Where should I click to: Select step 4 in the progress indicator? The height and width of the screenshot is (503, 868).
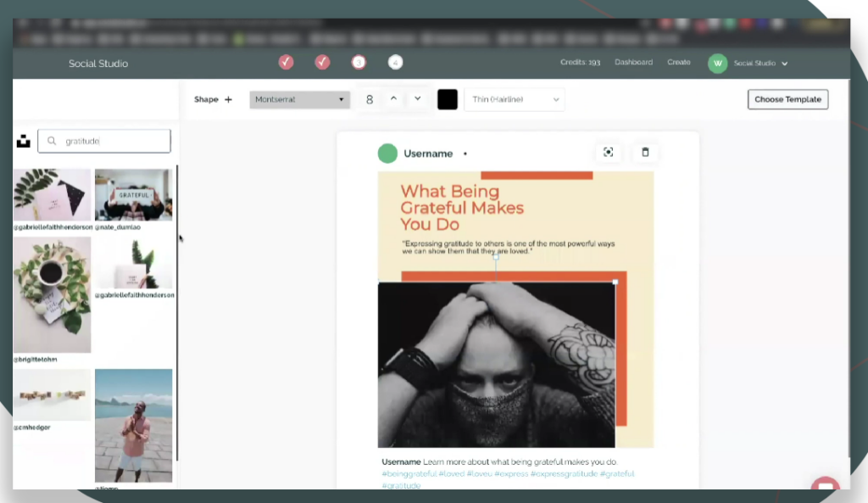[394, 62]
